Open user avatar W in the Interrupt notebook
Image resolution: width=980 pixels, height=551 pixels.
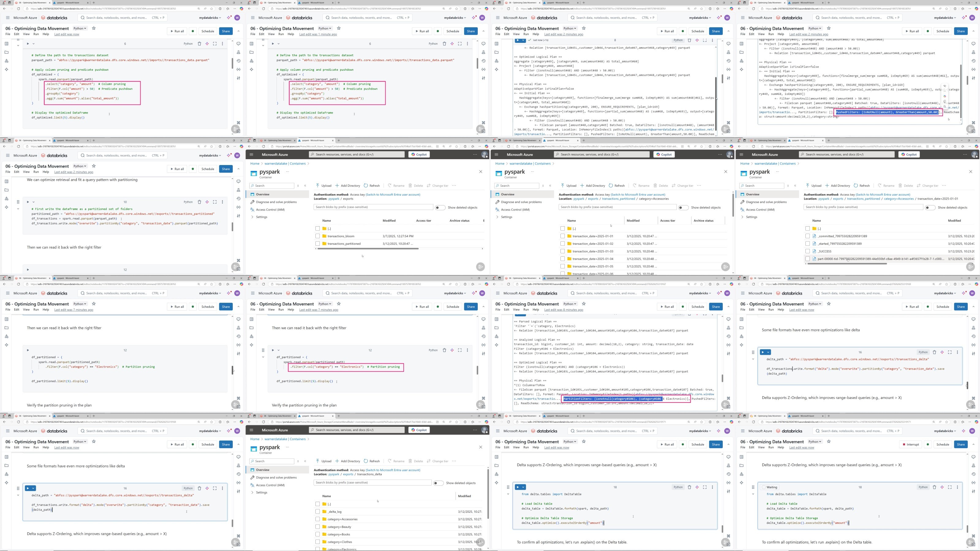point(972,431)
